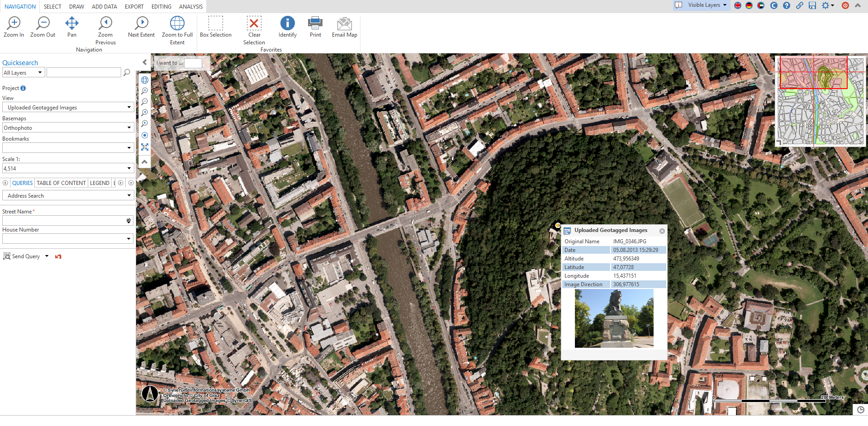Viewport: 868px width, 426px height.
Task: Enable full-extent zoom from the vertical map toolbar
Action: click(x=144, y=147)
